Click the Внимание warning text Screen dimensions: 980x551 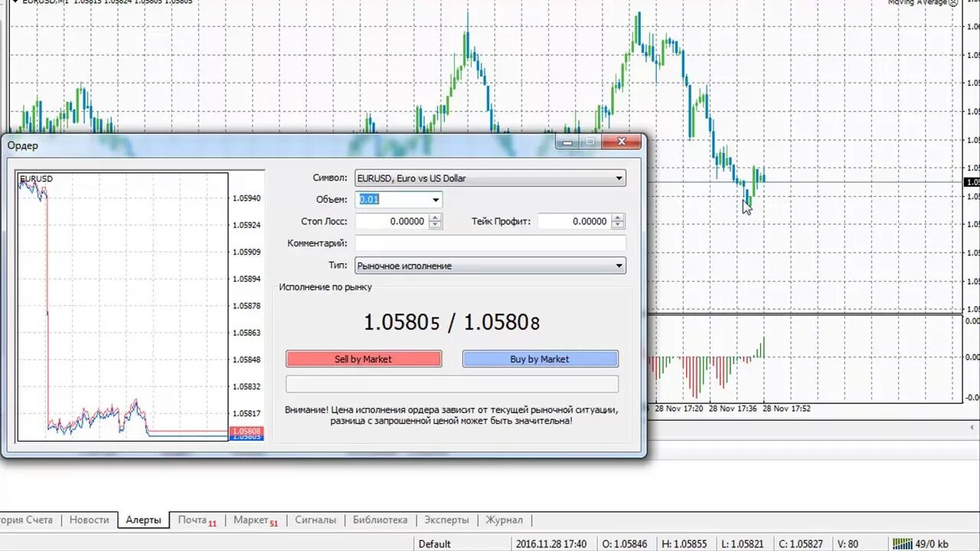pyautogui.click(x=452, y=415)
